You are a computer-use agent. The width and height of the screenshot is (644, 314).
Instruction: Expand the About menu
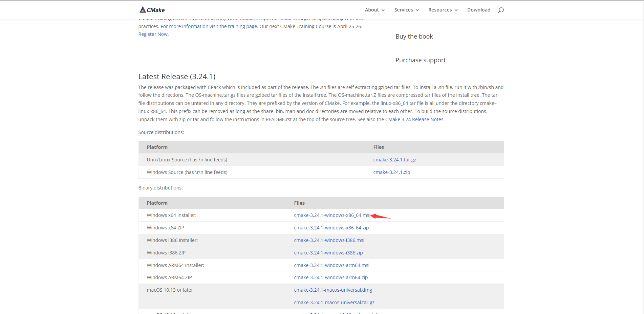[x=375, y=10]
